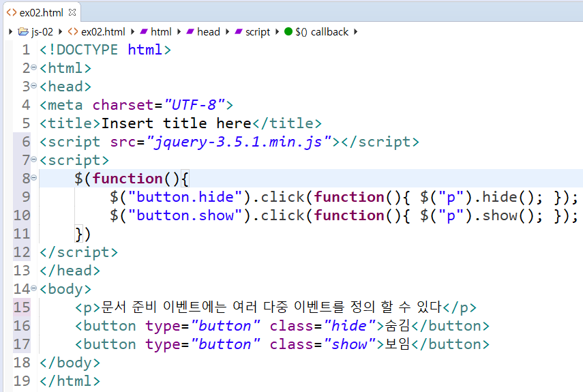Click the "button.hide" selector string
The height and width of the screenshot is (392, 583).
[x=185, y=197]
